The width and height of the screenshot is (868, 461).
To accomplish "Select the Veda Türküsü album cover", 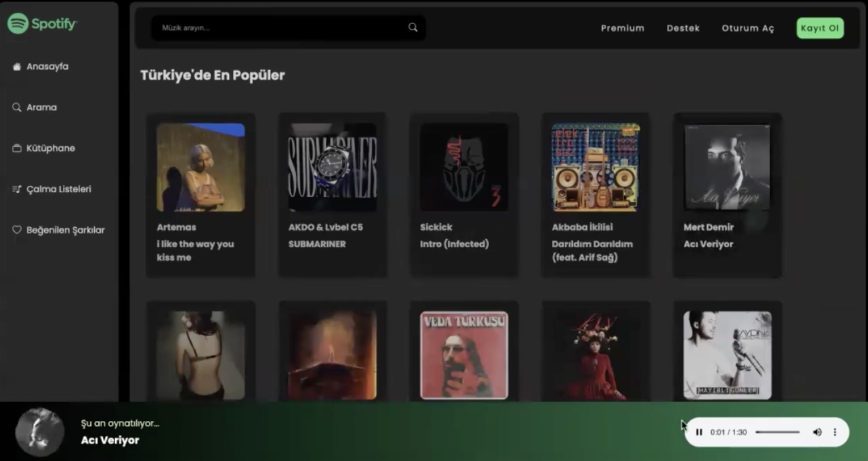I will pyautogui.click(x=464, y=355).
